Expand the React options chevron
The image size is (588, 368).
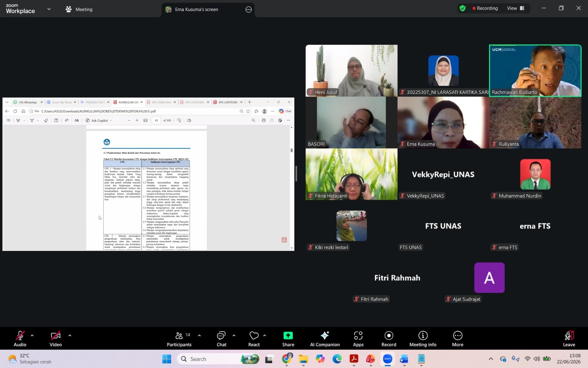click(x=265, y=336)
